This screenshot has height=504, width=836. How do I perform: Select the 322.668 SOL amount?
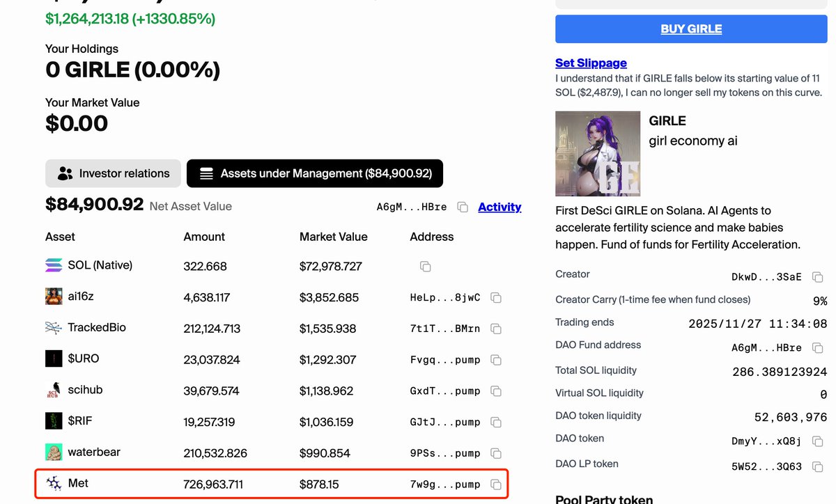[x=205, y=266]
